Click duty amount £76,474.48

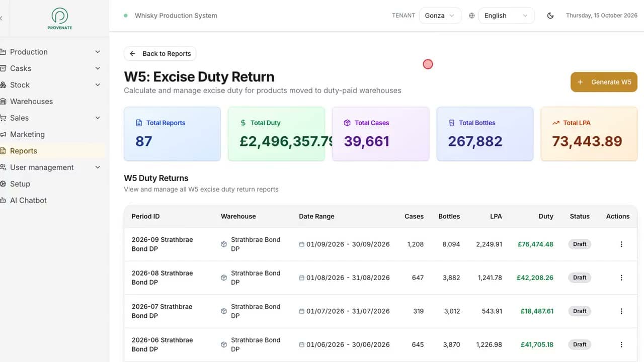tap(535, 244)
